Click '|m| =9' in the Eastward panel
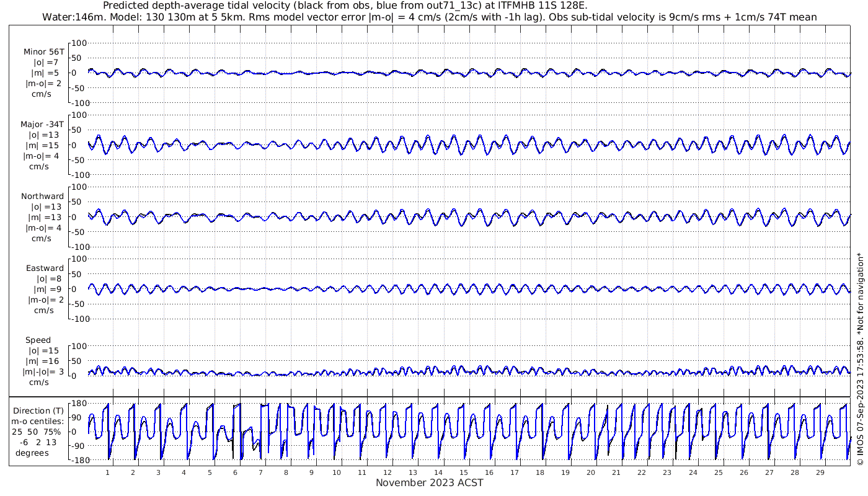The width and height of the screenshot is (868, 496). coord(46,290)
